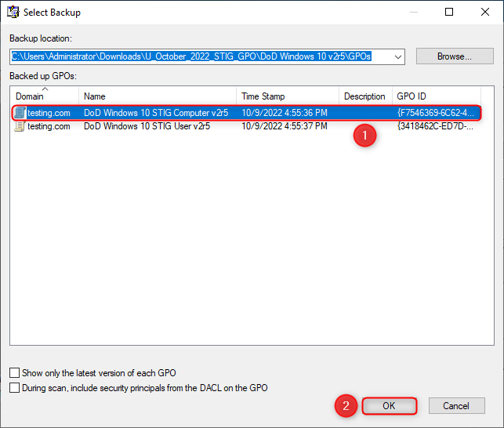Viewport: 504px width, 428px height.
Task: Click the Select Backup title bar icon
Action: (13, 13)
